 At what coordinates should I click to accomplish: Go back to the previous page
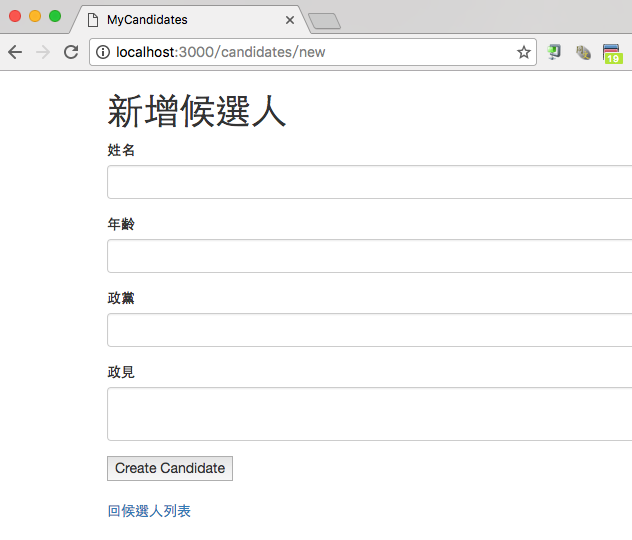15,52
